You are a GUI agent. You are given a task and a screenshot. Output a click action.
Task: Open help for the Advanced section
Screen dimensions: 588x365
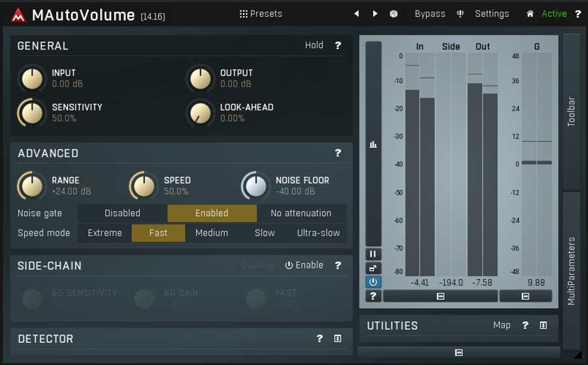click(x=338, y=153)
